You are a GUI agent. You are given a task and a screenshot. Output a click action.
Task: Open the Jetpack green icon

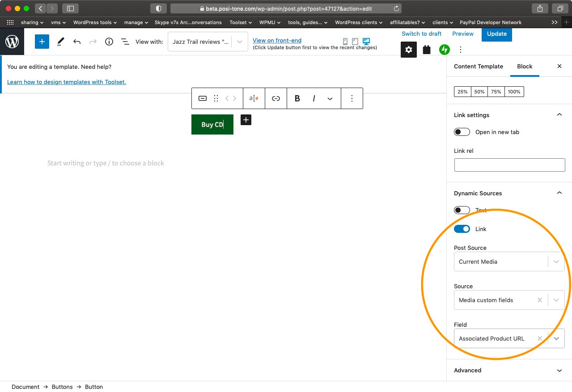click(x=444, y=50)
